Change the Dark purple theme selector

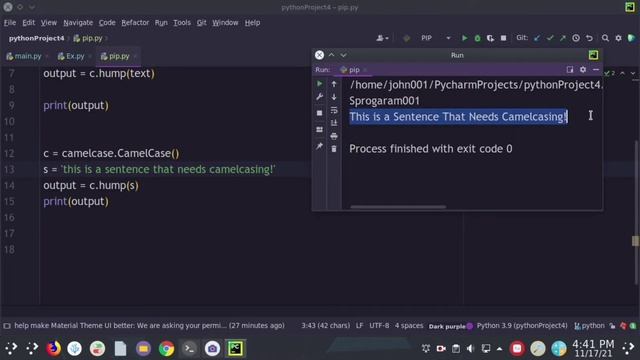[451, 326]
